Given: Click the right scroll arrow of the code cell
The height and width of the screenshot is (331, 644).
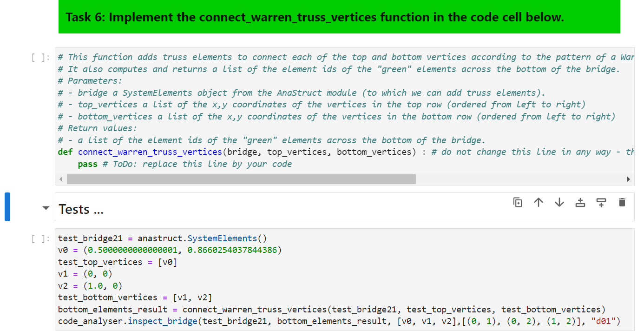Looking at the screenshot, I should pos(630,179).
